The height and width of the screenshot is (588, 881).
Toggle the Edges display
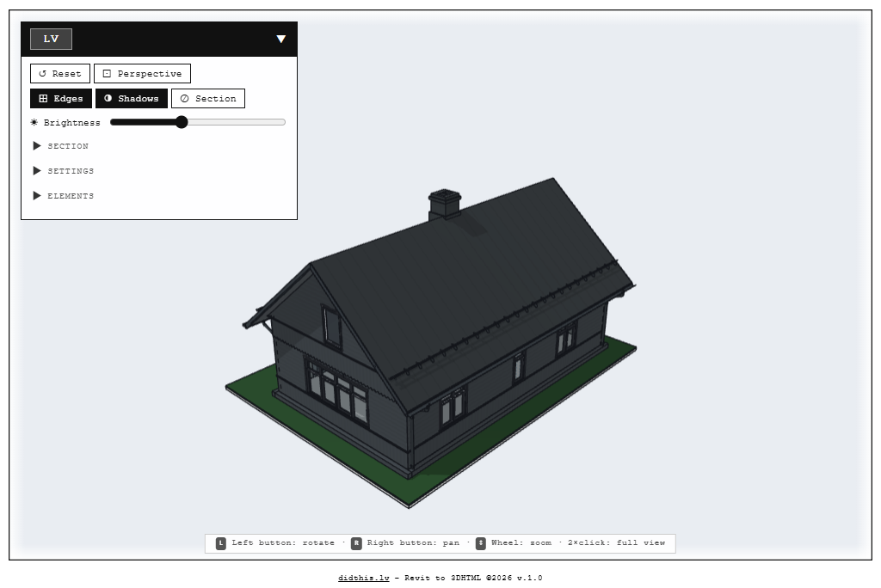[x=61, y=98]
